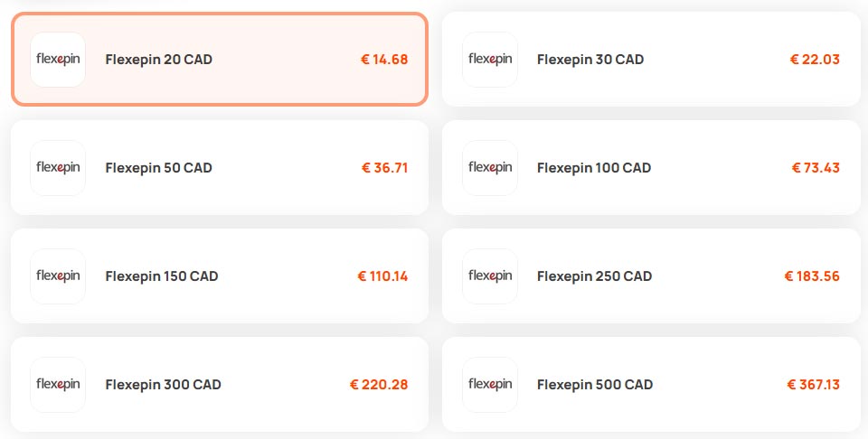Screen dimensions: 868x439
Task: Select the Flexepin 20 CAD voucher title
Action: coord(159,59)
